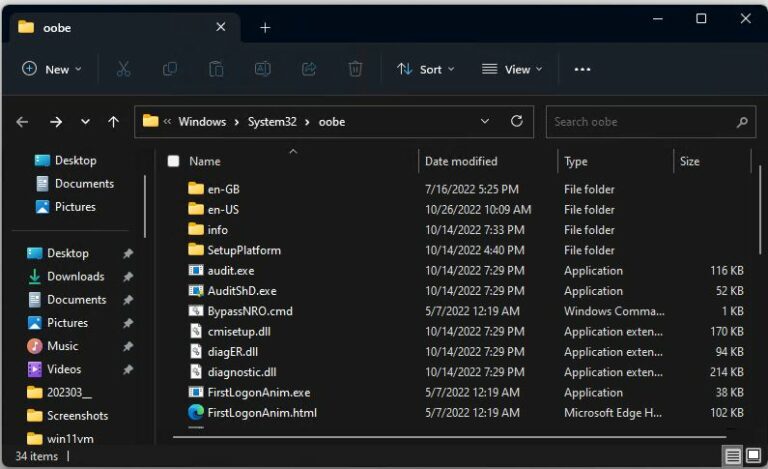This screenshot has height=469, width=768.
Task: Click the Search oobe input field
Action: tap(640, 122)
